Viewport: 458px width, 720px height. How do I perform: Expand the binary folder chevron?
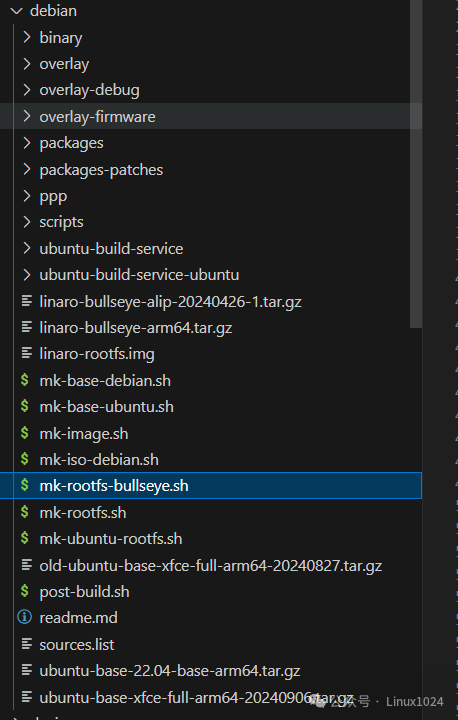[27, 37]
